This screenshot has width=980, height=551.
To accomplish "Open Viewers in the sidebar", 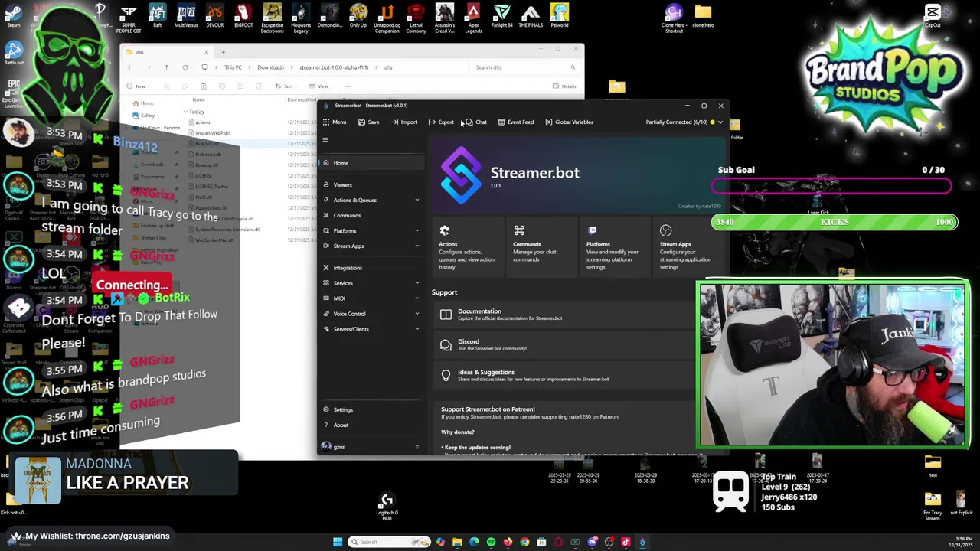I will click(x=373, y=184).
